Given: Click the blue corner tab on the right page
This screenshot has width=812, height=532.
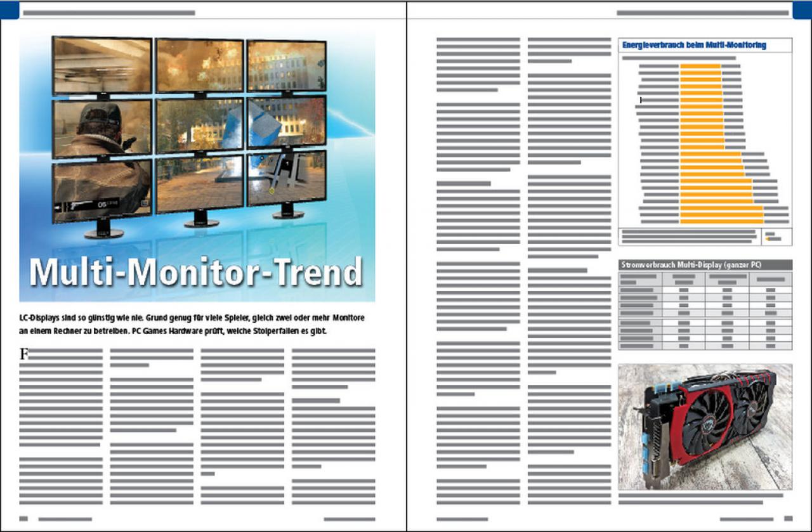Looking at the screenshot, I should [802, 10].
